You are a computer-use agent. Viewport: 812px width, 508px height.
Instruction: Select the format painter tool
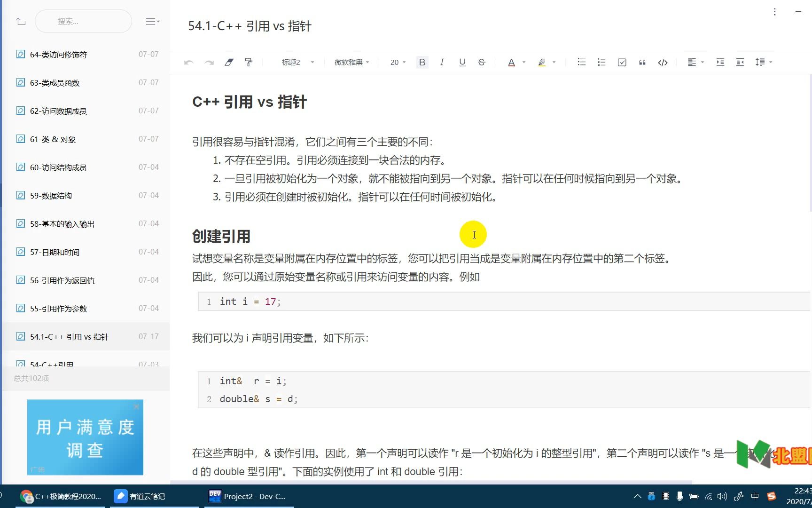(x=249, y=62)
